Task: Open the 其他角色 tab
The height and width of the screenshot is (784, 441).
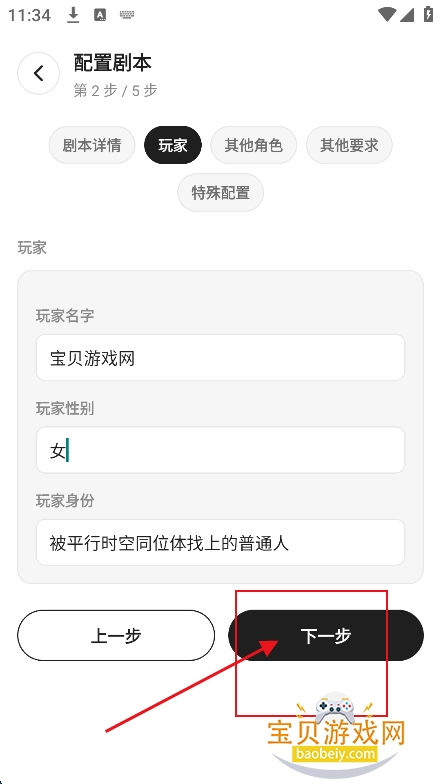Action: 254,145
